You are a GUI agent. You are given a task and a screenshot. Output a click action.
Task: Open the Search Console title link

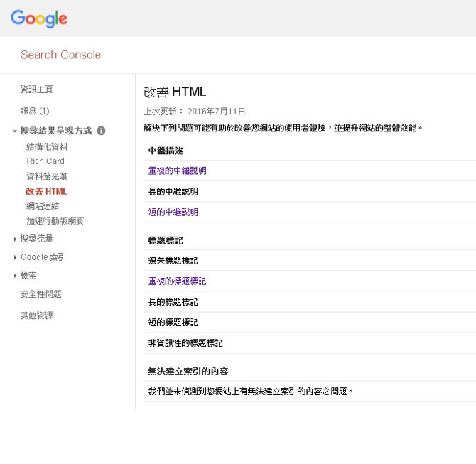pyautogui.click(x=60, y=55)
